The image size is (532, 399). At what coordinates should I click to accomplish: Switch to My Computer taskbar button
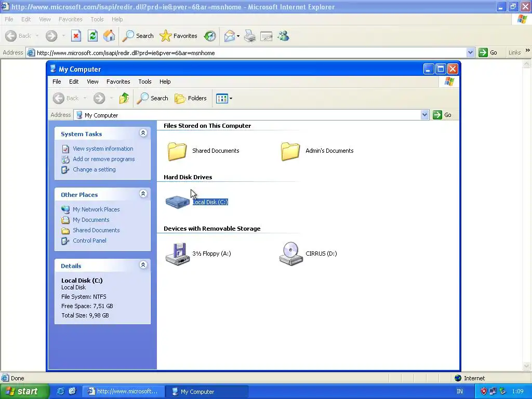coord(207,392)
